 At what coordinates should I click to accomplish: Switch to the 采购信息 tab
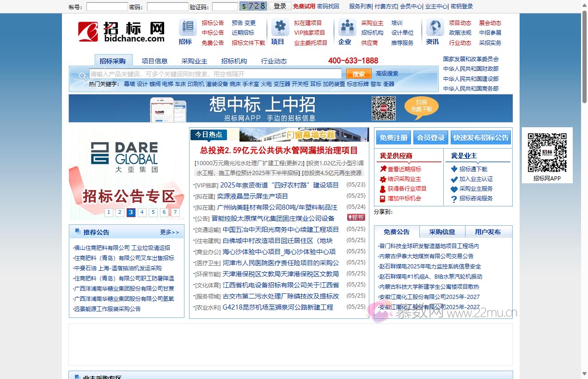pyautogui.click(x=442, y=231)
